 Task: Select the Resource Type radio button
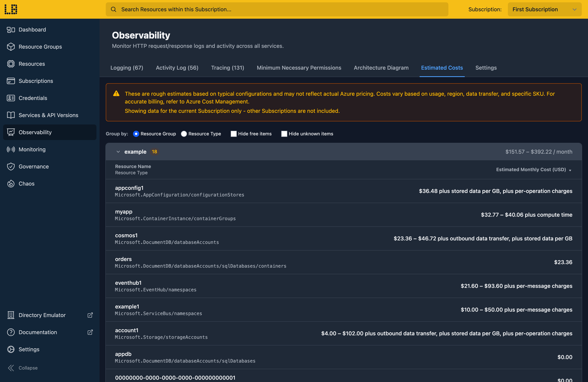coord(184,134)
